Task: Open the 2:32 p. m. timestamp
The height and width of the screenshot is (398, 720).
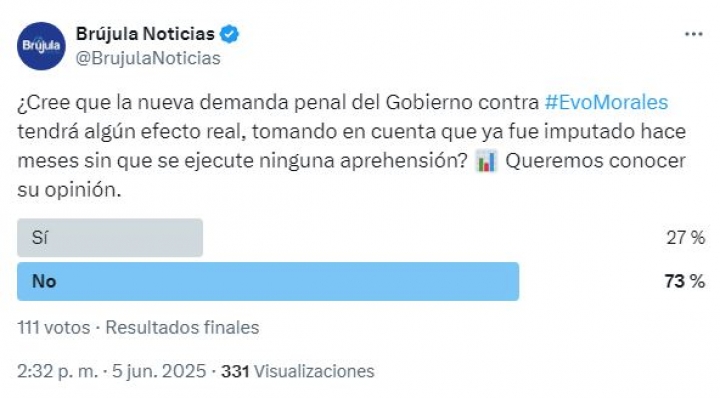Action: pyautogui.click(x=57, y=371)
